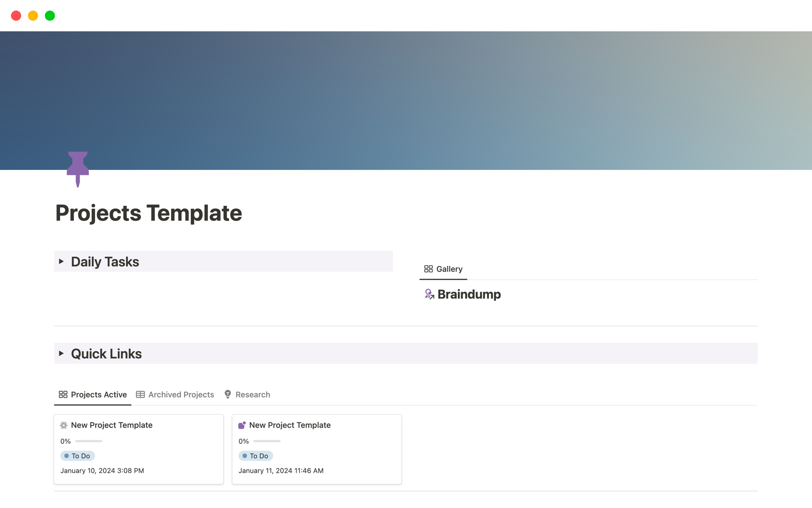812x508 pixels.
Task: Select the Gallery view tab
Action: pos(449,269)
